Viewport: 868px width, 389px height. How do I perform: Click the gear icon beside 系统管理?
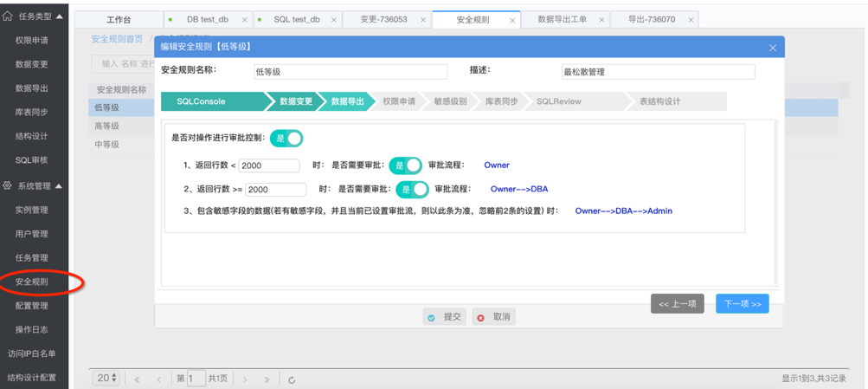tap(7, 186)
